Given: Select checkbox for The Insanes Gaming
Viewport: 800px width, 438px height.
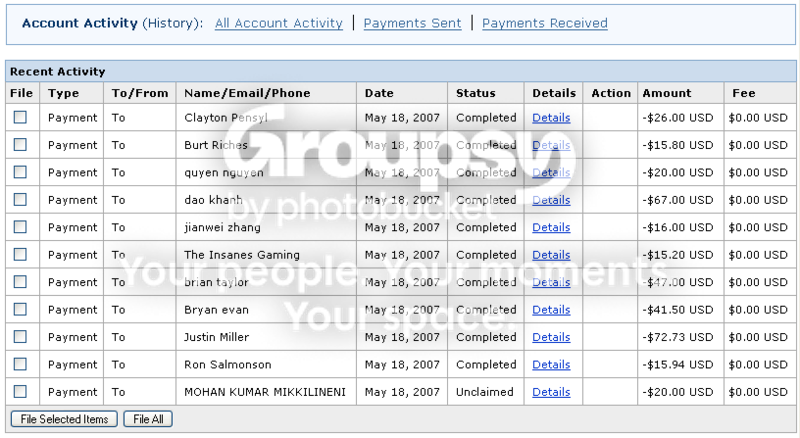Looking at the screenshot, I should (20, 254).
